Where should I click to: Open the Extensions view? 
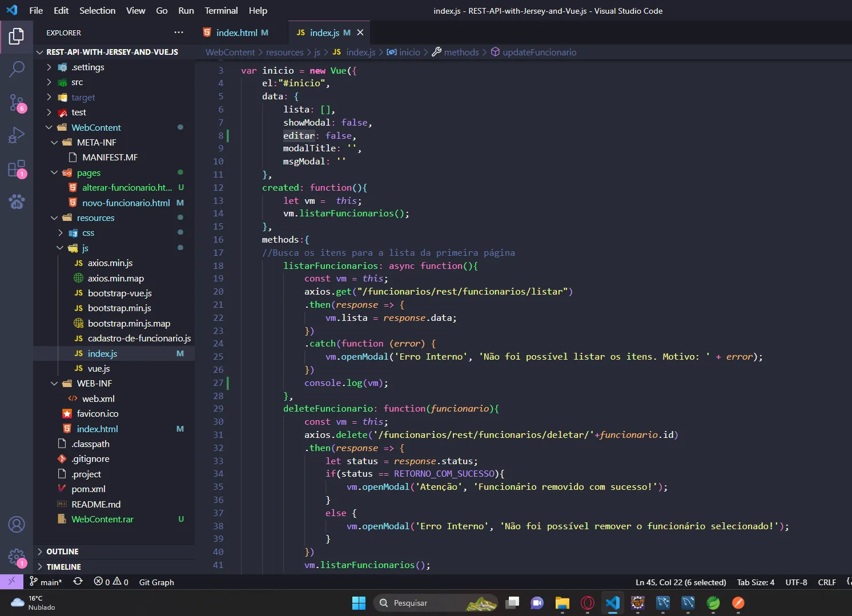[17, 169]
